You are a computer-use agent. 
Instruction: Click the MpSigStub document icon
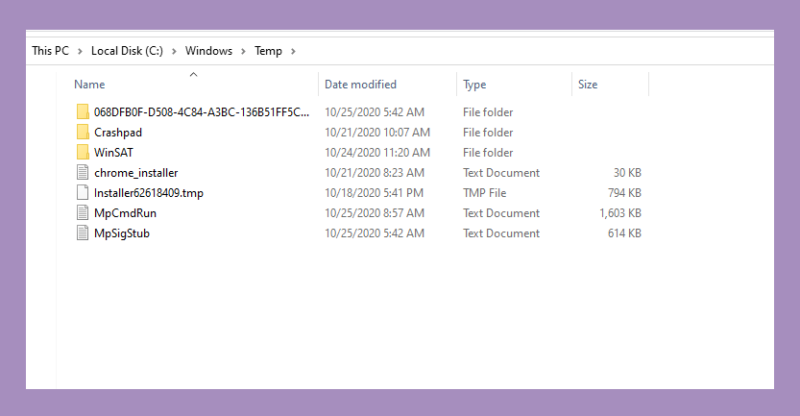pyautogui.click(x=83, y=233)
